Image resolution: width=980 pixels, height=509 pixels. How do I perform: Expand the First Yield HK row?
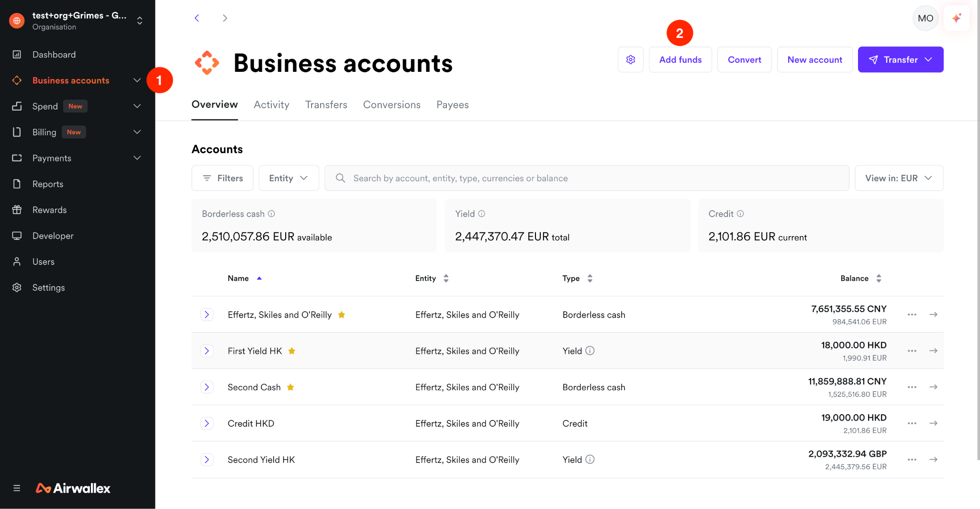[x=207, y=351]
